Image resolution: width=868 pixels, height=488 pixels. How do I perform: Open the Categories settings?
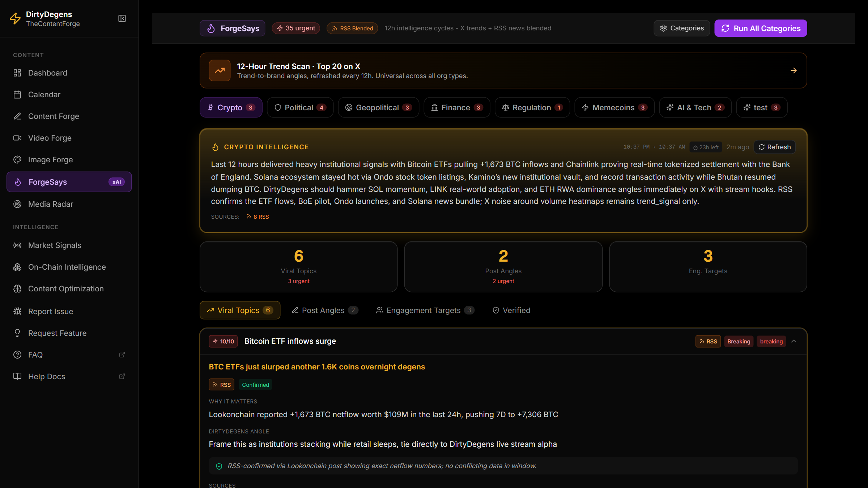(682, 28)
